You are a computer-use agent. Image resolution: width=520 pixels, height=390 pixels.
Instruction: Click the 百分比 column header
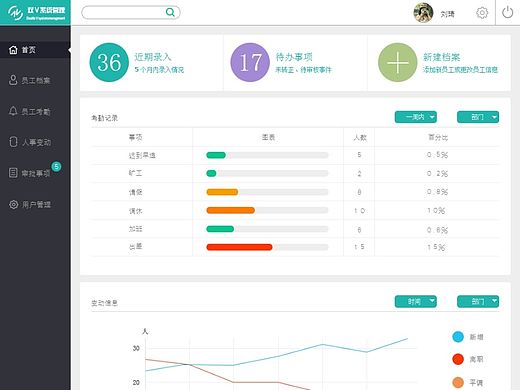tap(438, 137)
